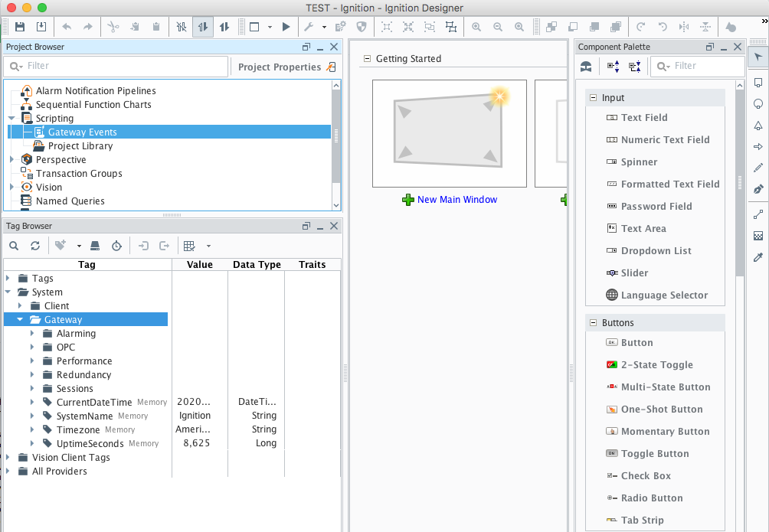Image resolution: width=769 pixels, height=532 pixels.
Task: Undo the last action
Action: 67,27
